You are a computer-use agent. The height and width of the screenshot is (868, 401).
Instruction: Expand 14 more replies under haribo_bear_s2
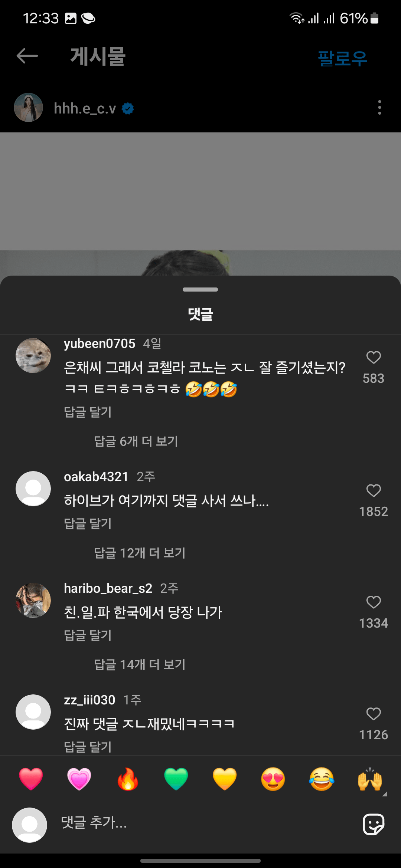(x=140, y=665)
